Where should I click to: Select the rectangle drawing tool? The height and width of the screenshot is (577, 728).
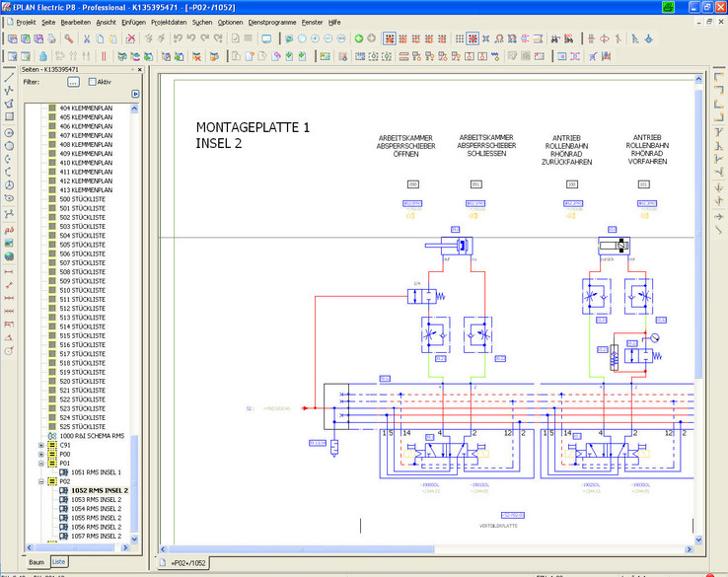[x=9, y=116]
